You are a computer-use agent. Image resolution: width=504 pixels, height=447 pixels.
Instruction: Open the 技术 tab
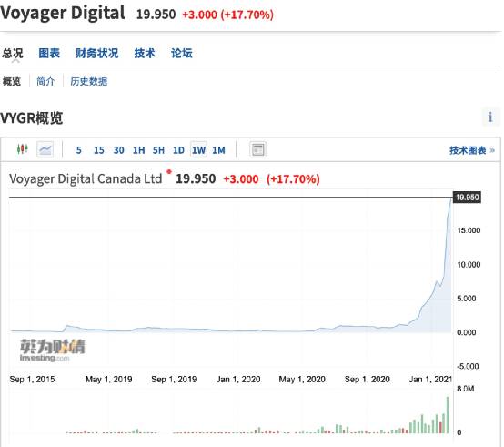[x=145, y=53]
